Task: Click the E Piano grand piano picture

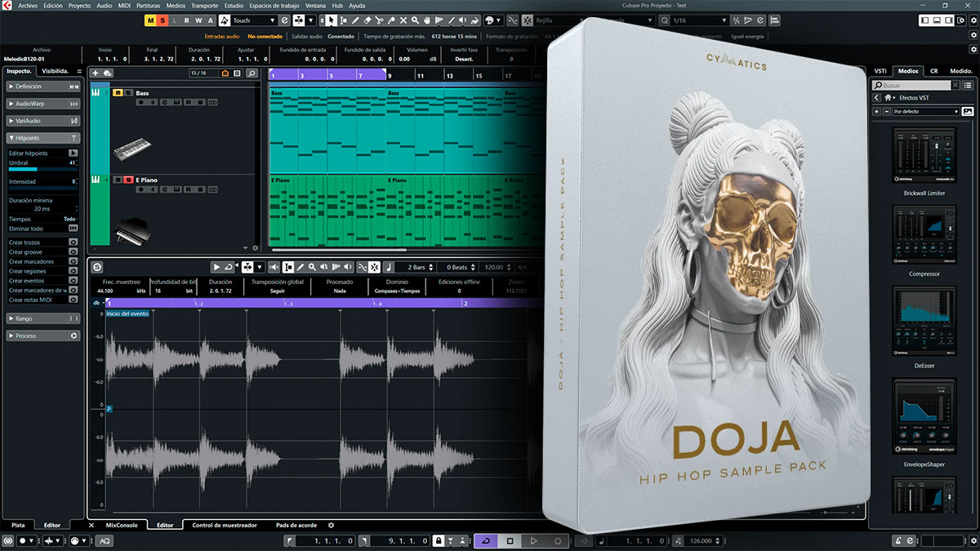Action: [131, 230]
